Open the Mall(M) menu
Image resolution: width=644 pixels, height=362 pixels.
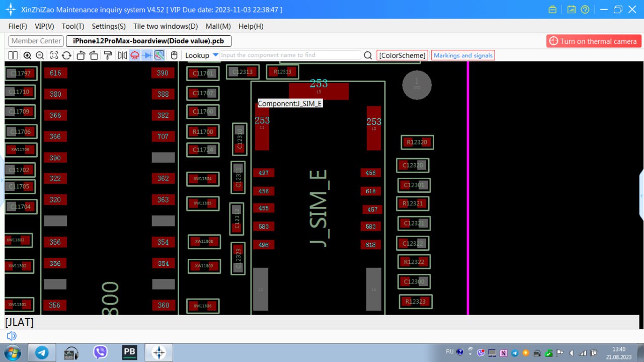coord(218,26)
